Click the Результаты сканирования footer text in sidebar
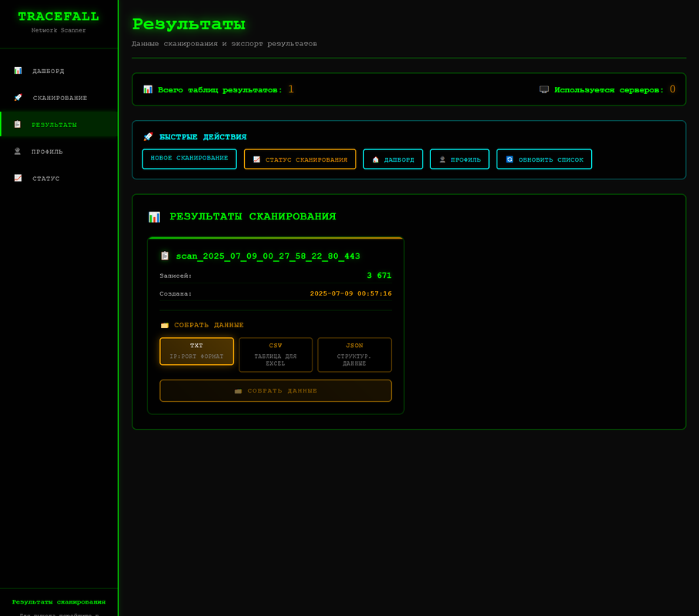The height and width of the screenshot is (616, 699). (x=59, y=601)
